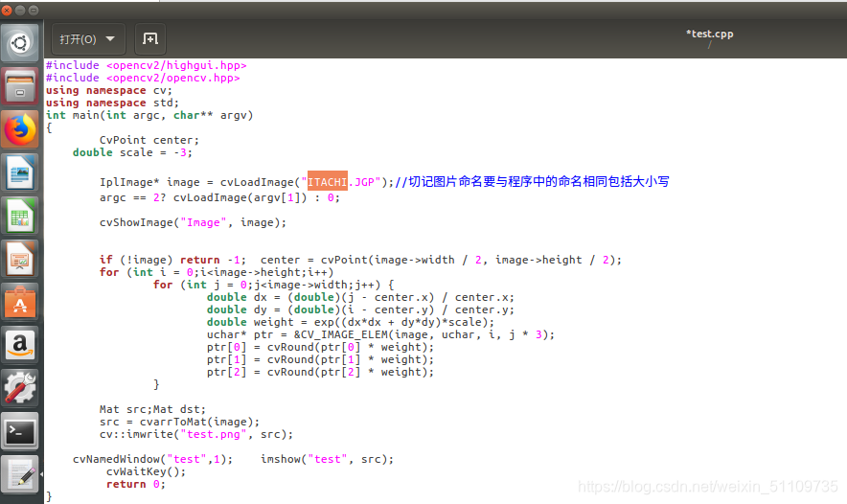Screen dimensions: 847x504
Task: Click the 'if (!image) return -1;' statement
Action: [172, 260]
